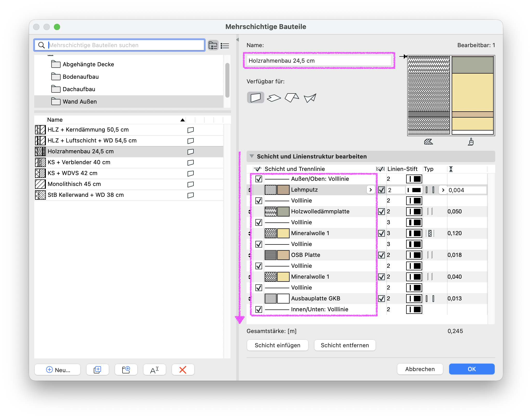
Task: Select the roof availability icon
Action: pyautogui.click(x=292, y=98)
